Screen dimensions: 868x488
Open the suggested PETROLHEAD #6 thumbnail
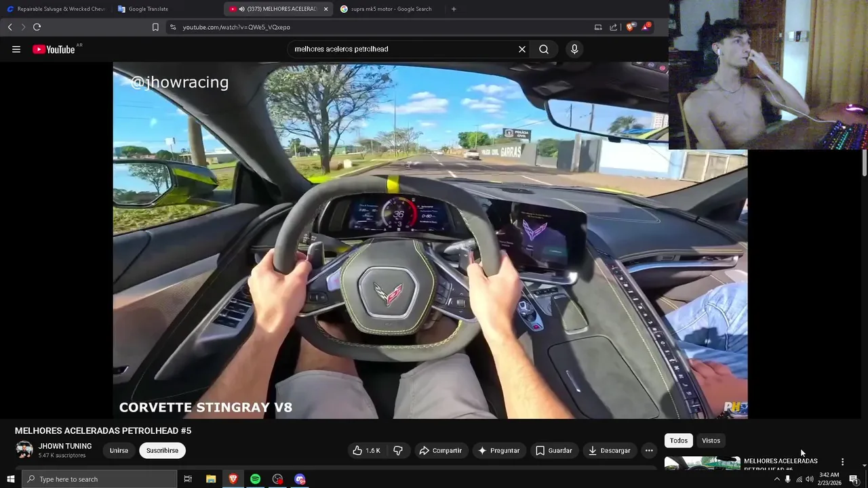coord(702,463)
